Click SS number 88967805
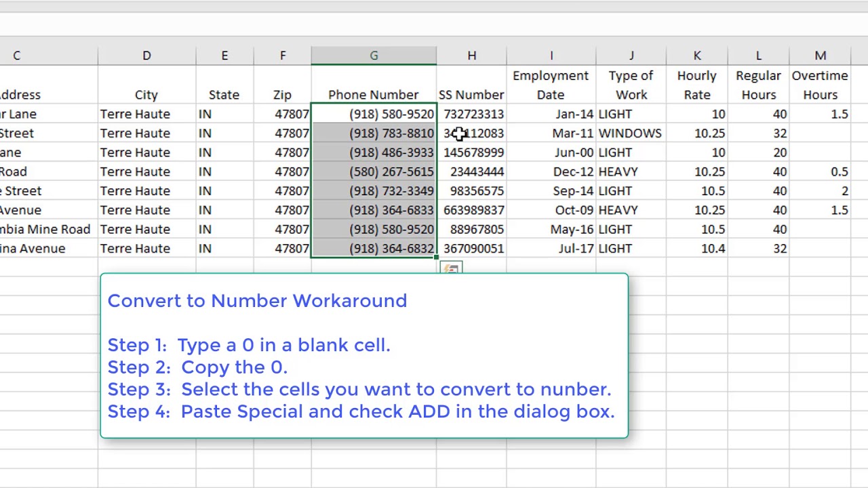This screenshot has height=488, width=868. (471, 229)
